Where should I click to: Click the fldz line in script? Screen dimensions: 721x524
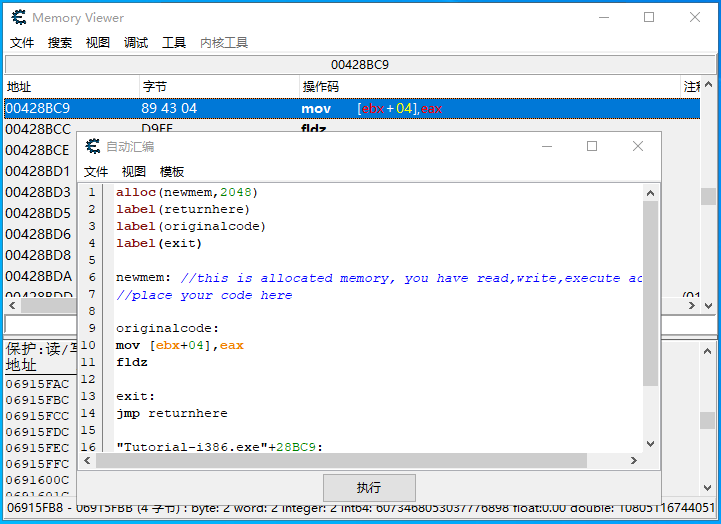[132, 363]
